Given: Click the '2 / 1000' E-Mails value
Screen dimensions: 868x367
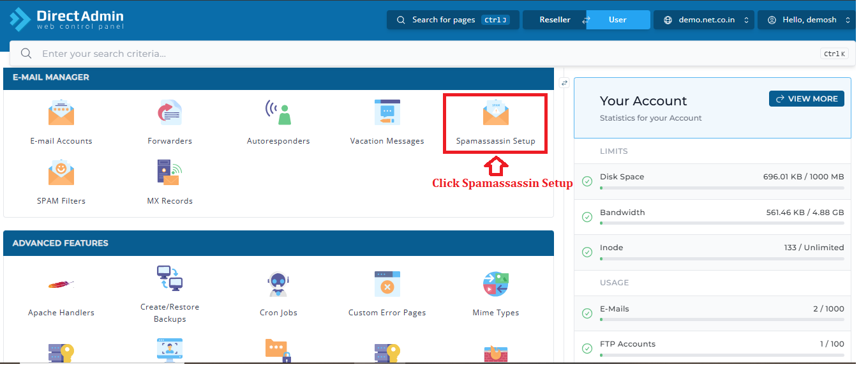Looking at the screenshot, I should tap(828, 308).
